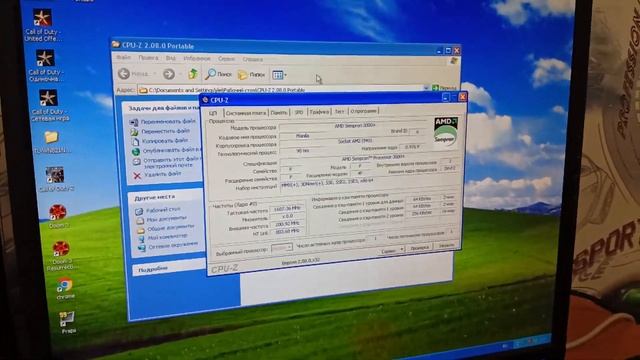Open the Избранное menu in Explorer
Viewport: 640px width, 360px height.
(197, 59)
